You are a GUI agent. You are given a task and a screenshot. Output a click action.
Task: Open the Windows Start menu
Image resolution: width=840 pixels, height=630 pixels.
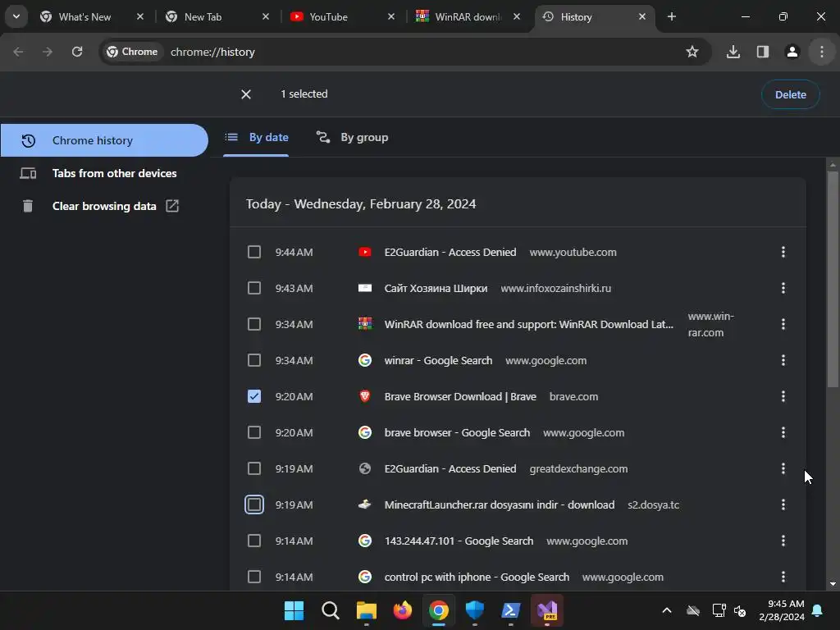point(294,610)
